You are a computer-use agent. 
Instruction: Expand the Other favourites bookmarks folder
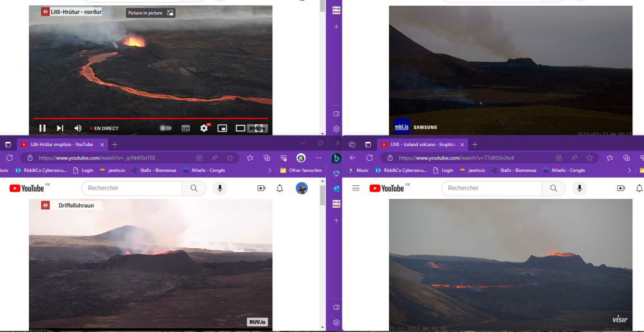(x=300, y=171)
